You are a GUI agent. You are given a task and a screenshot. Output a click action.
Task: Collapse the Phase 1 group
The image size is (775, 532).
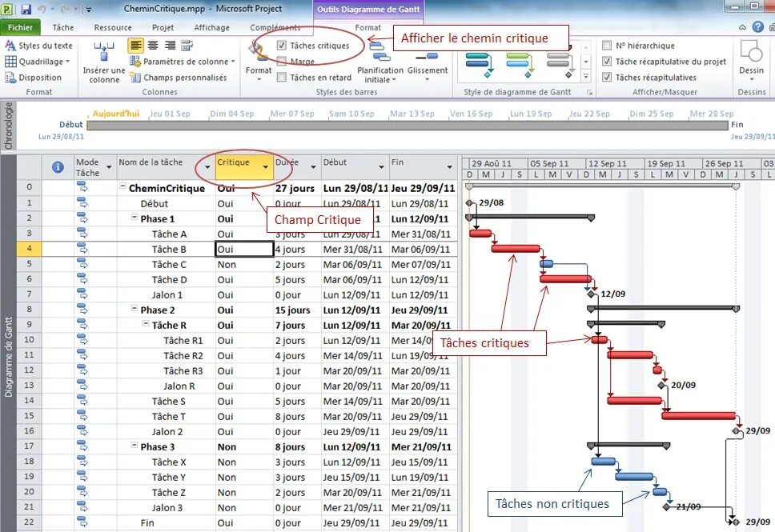[134, 216]
